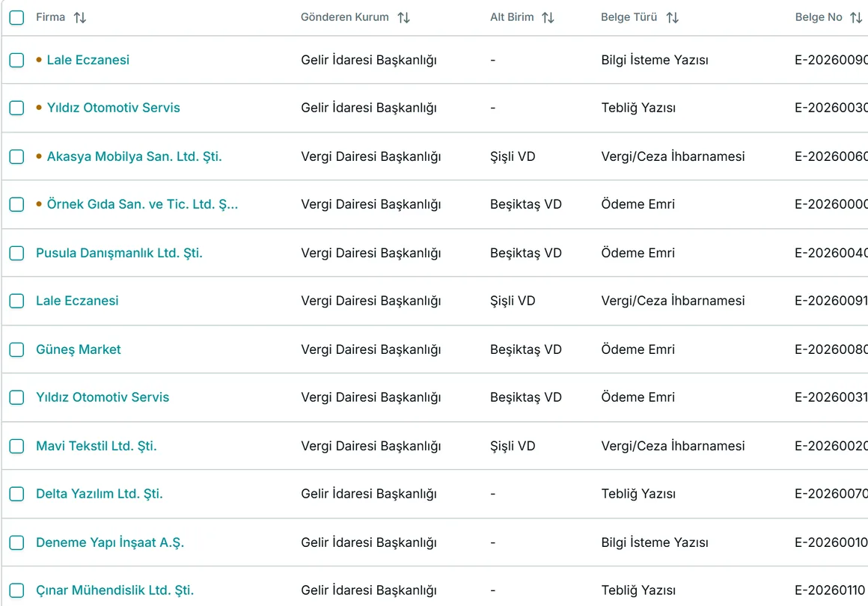Image resolution: width=868 pixels, height=606 pixels.
Task: View Çınar Mühendislik Ltd. Şti. link
Action: (x=114, y=590)
